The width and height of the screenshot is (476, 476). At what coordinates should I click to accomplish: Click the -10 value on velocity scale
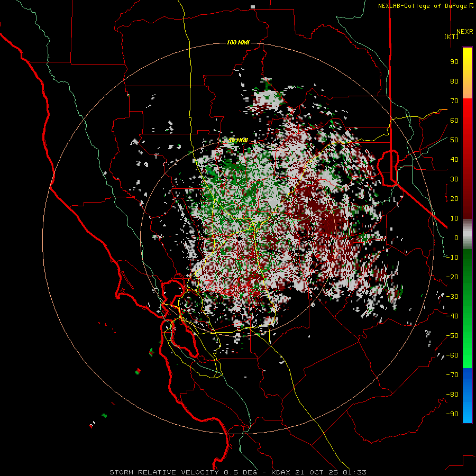[452, 258]
